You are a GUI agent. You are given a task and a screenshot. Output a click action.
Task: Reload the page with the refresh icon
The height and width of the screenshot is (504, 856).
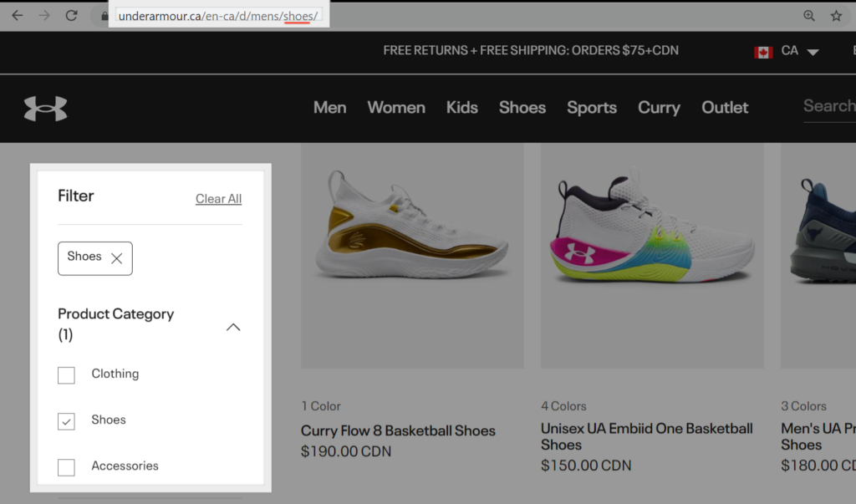pyautogui.click(x=72, y=15)
